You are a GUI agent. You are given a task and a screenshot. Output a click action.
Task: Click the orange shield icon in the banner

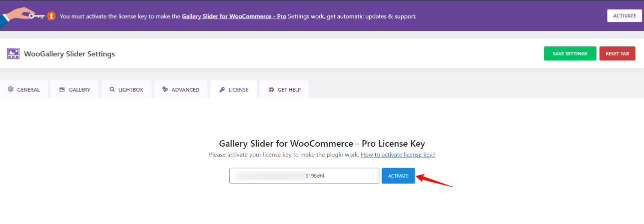click(x=51, y=16)
